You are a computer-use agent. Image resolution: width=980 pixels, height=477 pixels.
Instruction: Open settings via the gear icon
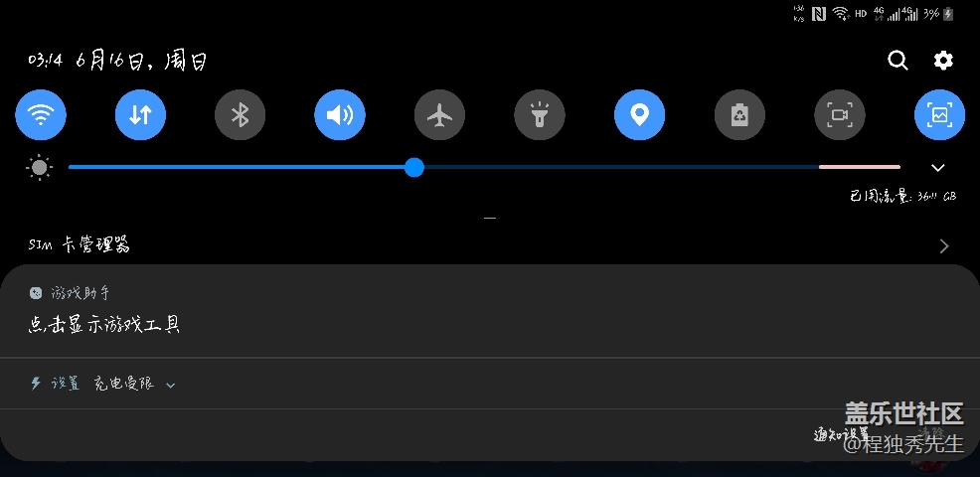point(943,60)
